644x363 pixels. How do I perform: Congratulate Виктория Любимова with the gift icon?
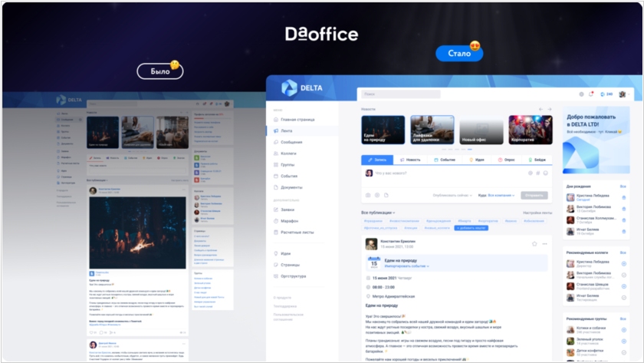click(x=623, y=209)
